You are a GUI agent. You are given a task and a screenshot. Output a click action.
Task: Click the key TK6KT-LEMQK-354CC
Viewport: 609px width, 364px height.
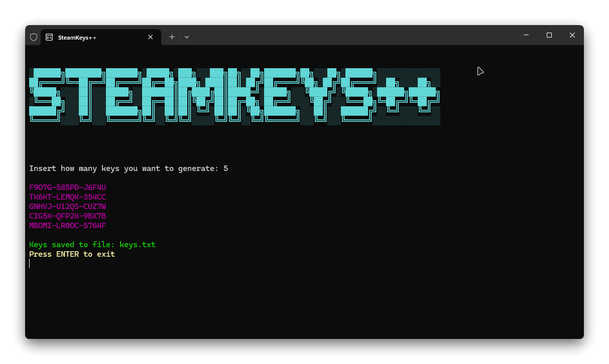click(68, 197)
